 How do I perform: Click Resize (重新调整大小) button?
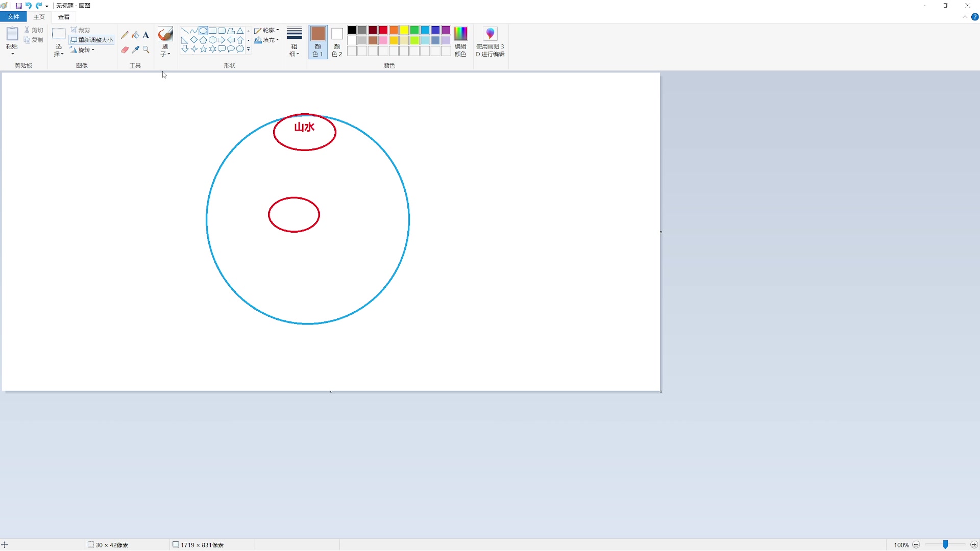coord(92,40)
